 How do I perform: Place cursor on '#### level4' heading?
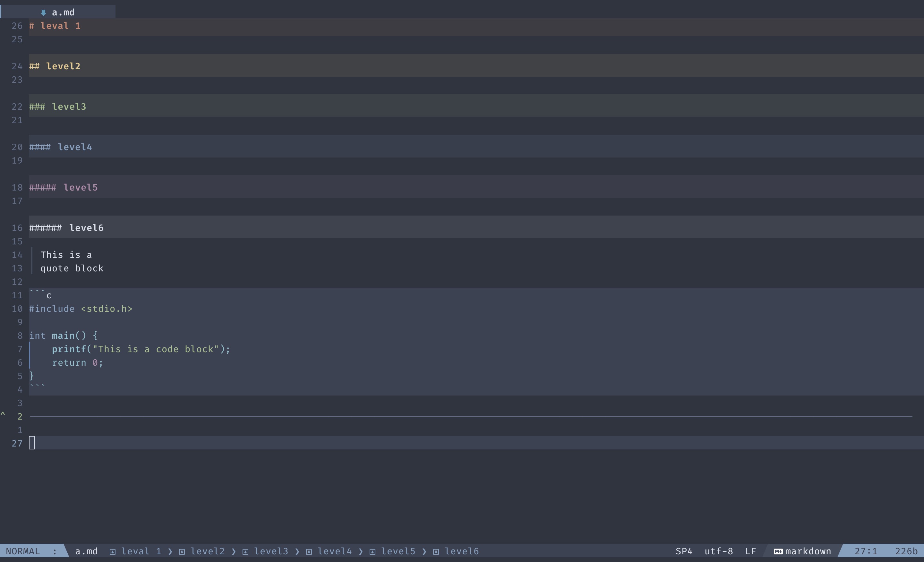click(61, 147)
